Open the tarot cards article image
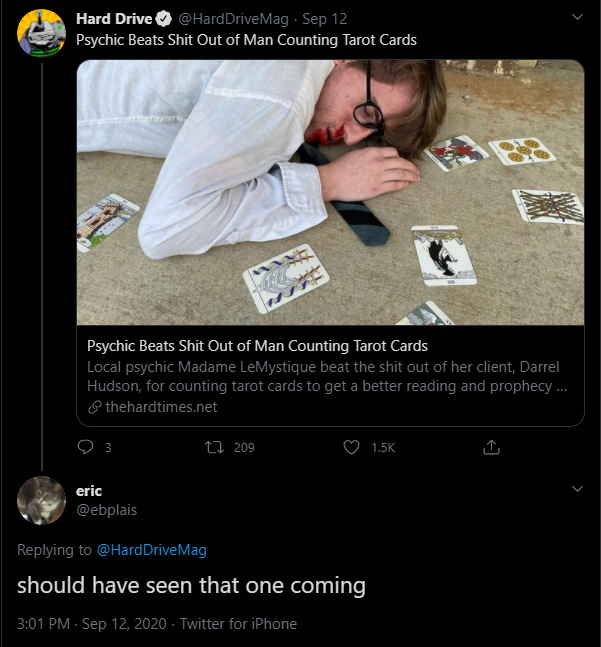Image resolution: width=601 pixels, height=647 pixels. [330, 192]
